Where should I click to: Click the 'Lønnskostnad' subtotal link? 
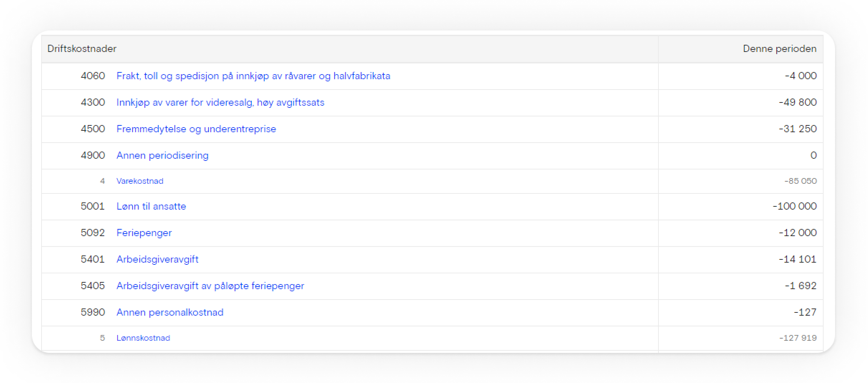(143, 338)
